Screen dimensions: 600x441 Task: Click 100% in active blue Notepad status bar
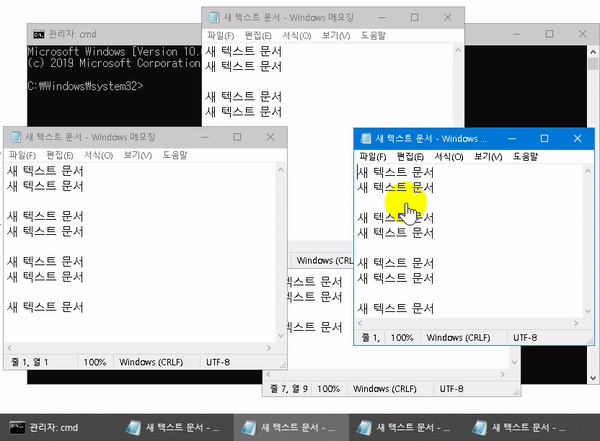402,338
